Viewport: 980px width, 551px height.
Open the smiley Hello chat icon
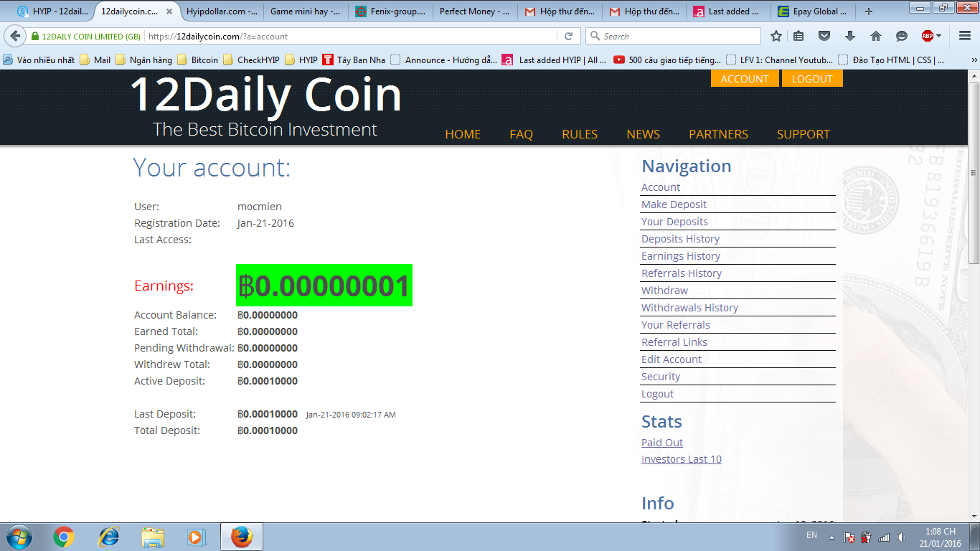point(902,36)
